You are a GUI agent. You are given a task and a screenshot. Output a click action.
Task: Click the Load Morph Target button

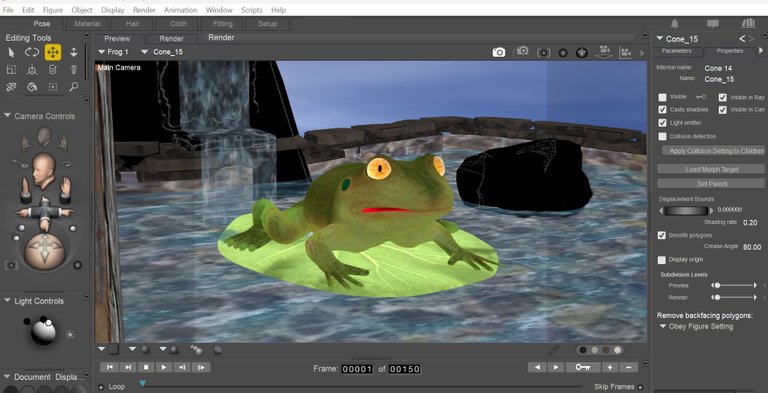point(711,169)
